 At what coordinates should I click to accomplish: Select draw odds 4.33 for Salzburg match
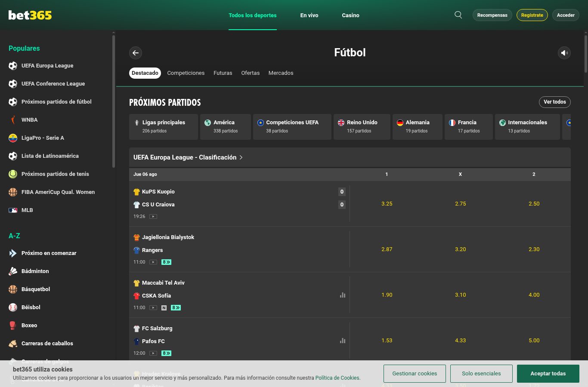coord(461,341)
